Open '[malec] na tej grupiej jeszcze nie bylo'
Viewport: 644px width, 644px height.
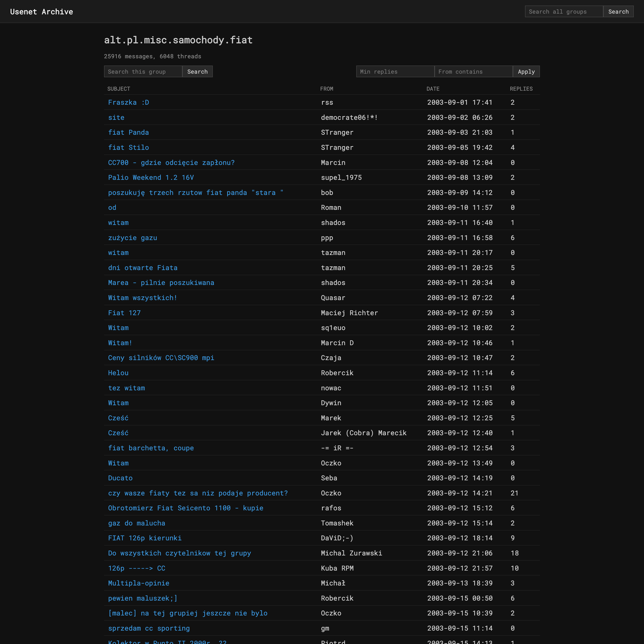(188, 613)
